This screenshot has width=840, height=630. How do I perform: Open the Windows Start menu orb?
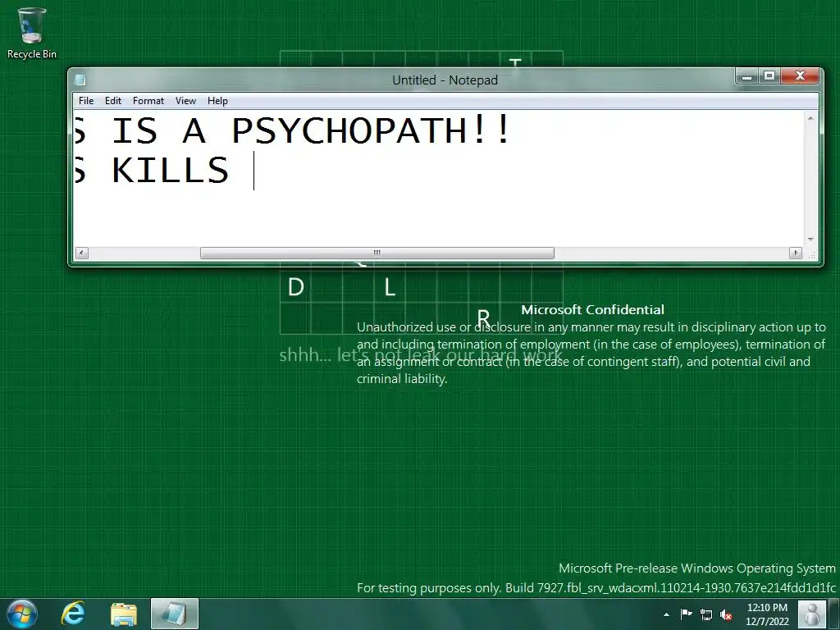[22, 614]
